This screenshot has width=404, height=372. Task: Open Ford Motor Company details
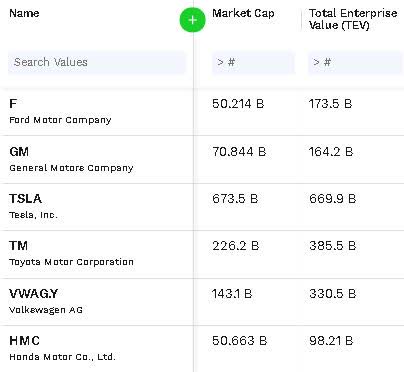point(60,120)
